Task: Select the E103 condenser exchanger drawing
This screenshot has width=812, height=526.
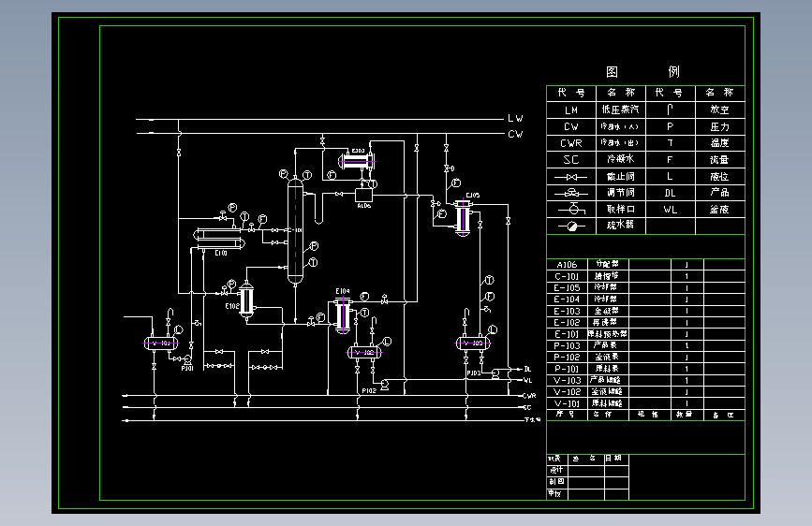Action: click(356, 161)
